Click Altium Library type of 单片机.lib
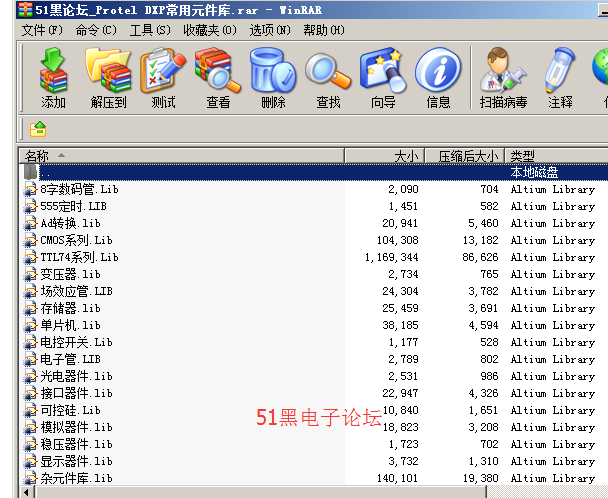This screenshot has height=498, width=608. (x=553, y=325)
